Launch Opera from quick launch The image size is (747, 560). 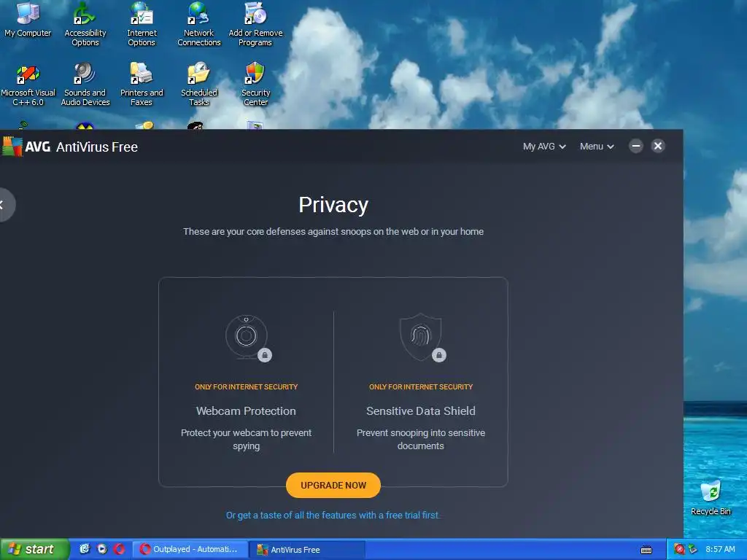click(119, 549)
